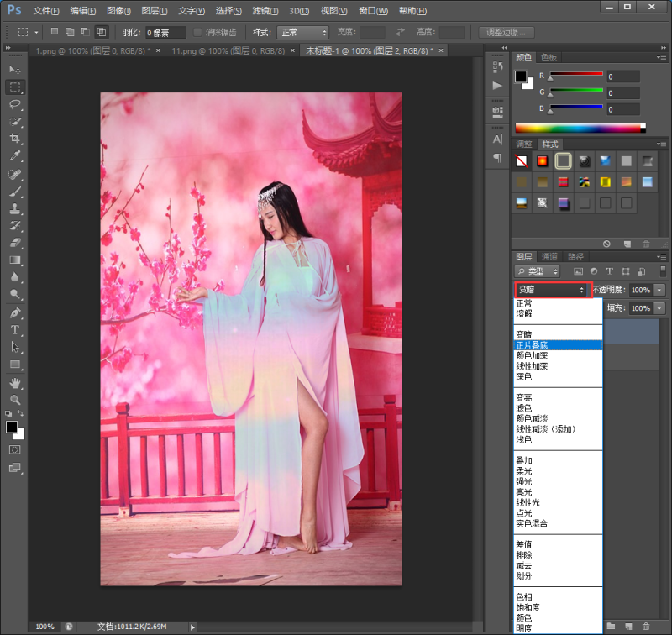Image resolution: width=672 pixels, height=635 pixels.
Task: Switch to the 通道 tab
Action: (x=550, y=256)
